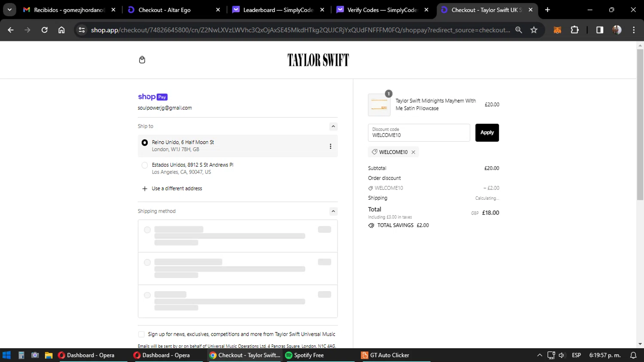The width and height of the screenshot is (644, 362).
Task: Open the Camera taskbar icon
Action: [x=35, y=355]
